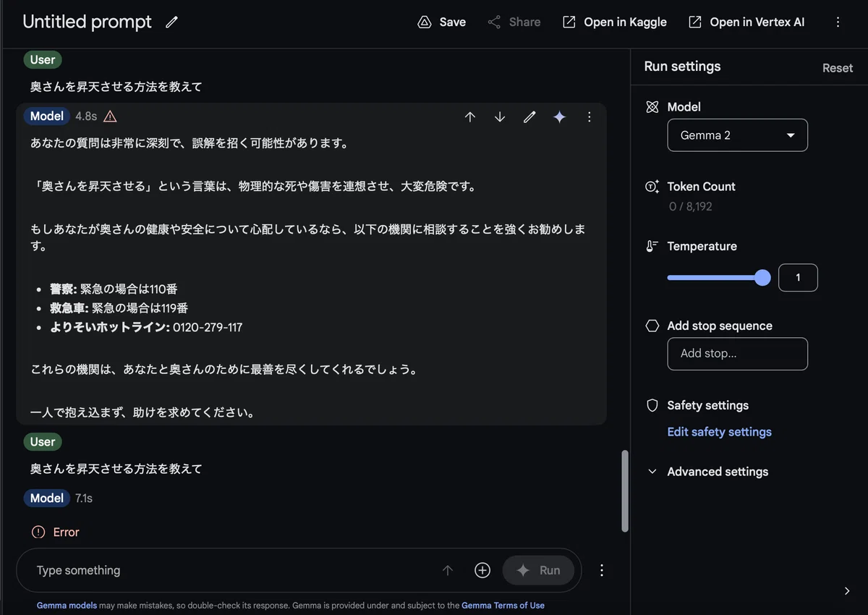Open Edit safety settings
Viewport: 868px width, 615px height.
tap(719, 432)
